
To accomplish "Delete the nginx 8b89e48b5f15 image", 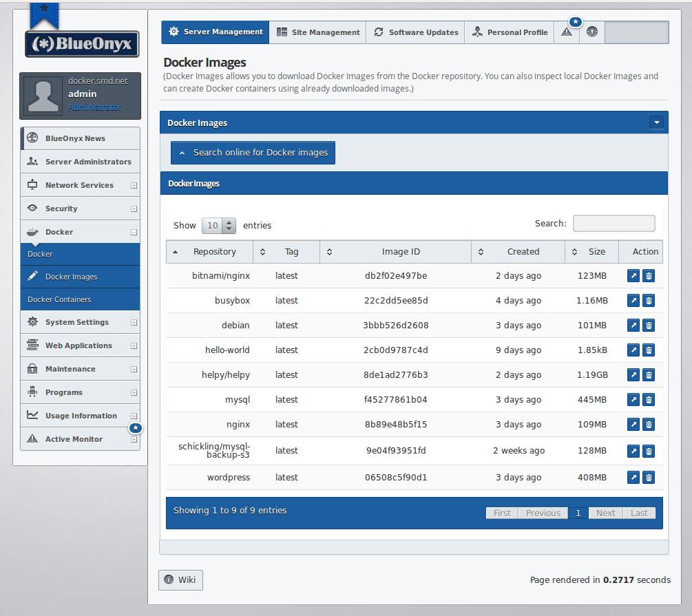I will [x=649, y=424].
